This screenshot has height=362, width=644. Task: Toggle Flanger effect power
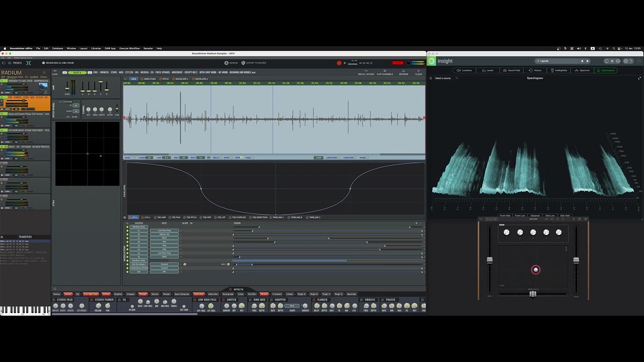tap(314, 300)
